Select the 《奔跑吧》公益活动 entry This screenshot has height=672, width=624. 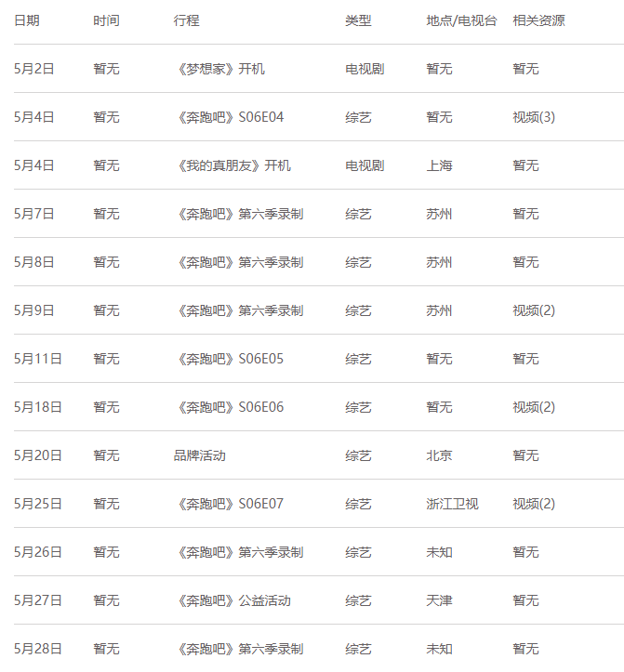click(232, 600)
